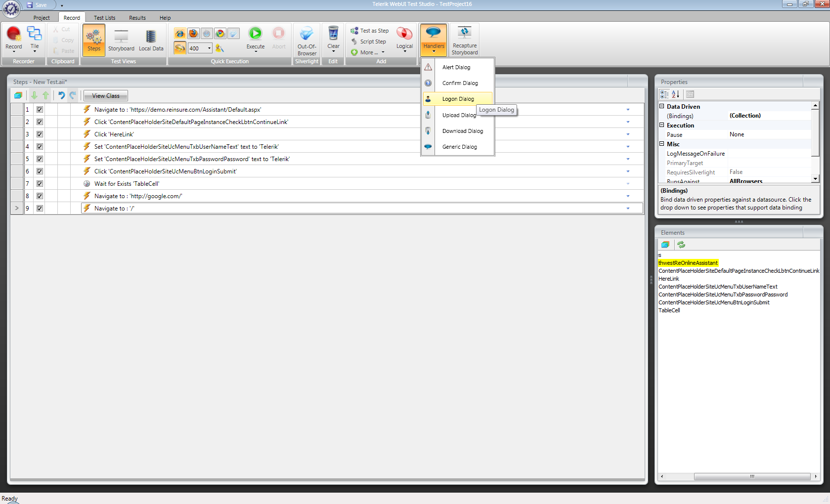Run the test with Execute
Screen dimensions: 830x504
[x=256, y=39]
